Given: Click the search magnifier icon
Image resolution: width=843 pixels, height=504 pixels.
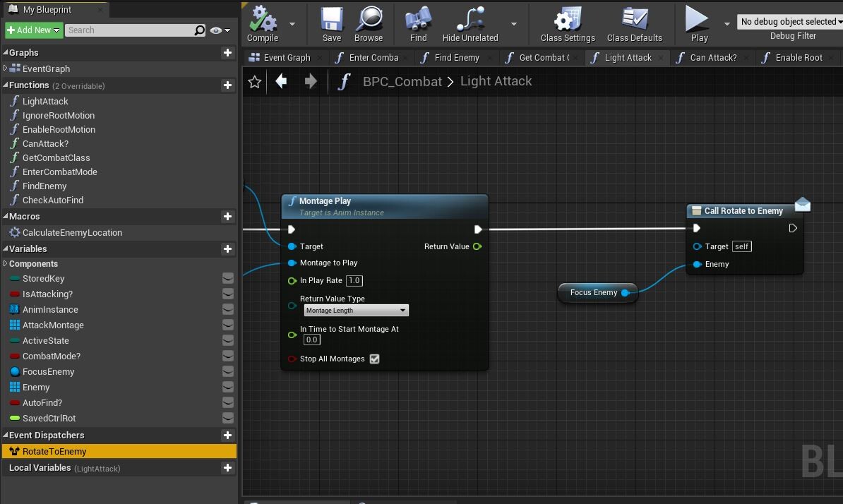Looking at the screenshot, I should pyautogui.click(x=200, y=30).
